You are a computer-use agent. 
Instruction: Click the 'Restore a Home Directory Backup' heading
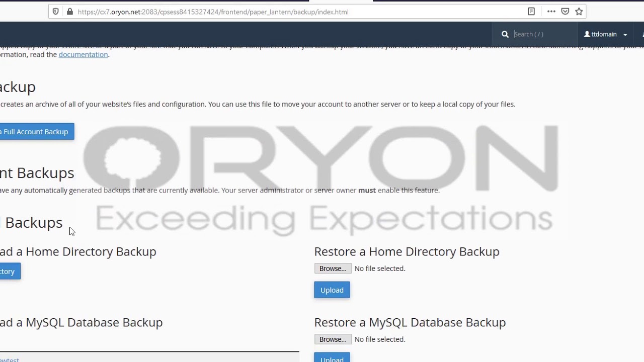[407, 251]
